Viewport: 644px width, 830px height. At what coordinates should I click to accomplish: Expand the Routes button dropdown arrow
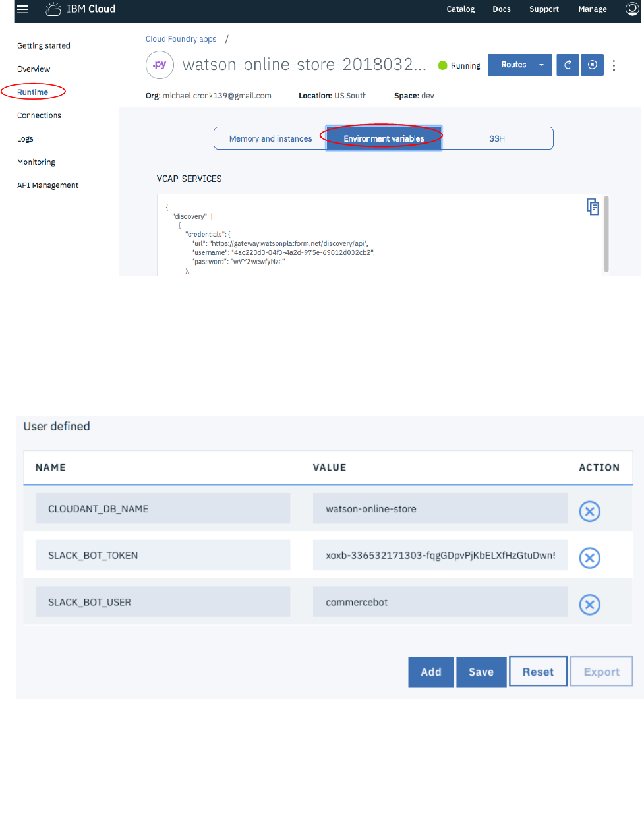click(x=541, y=65)
